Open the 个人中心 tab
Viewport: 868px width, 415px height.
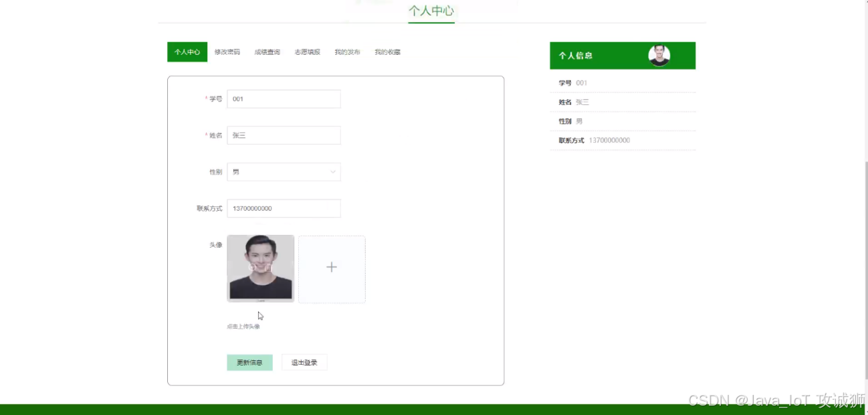point(187,52)
